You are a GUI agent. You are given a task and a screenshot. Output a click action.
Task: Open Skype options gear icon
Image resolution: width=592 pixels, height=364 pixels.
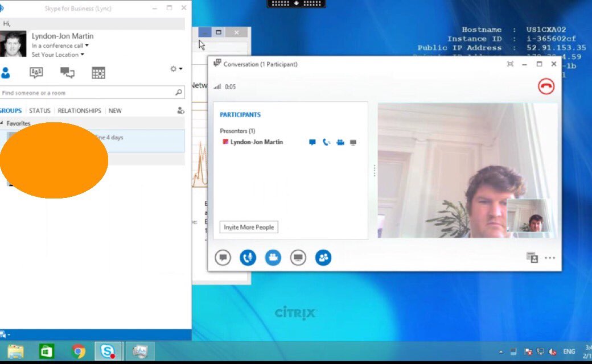tap(173, 69)
